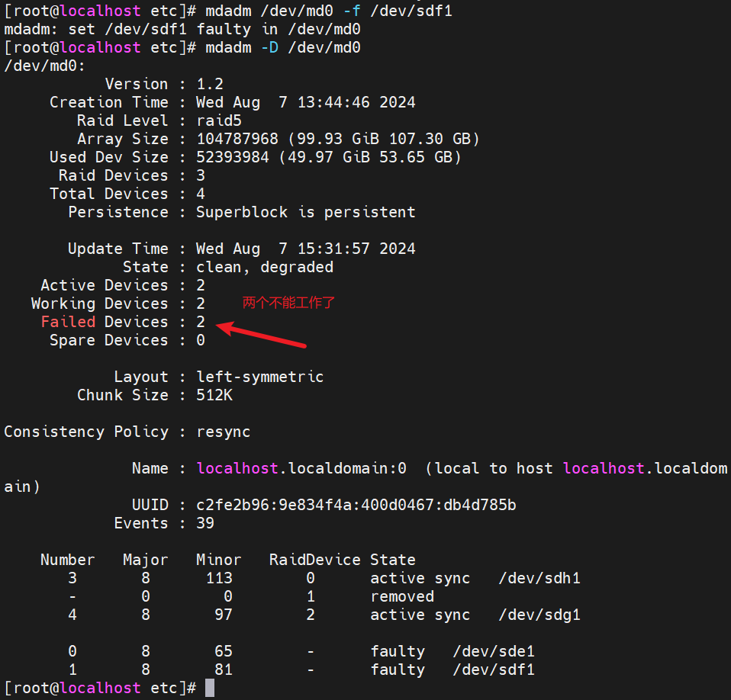This screenshot has width=731, height=700.
Task: Click Used Dev Size value '52393984'
Action: coord(233,157)
